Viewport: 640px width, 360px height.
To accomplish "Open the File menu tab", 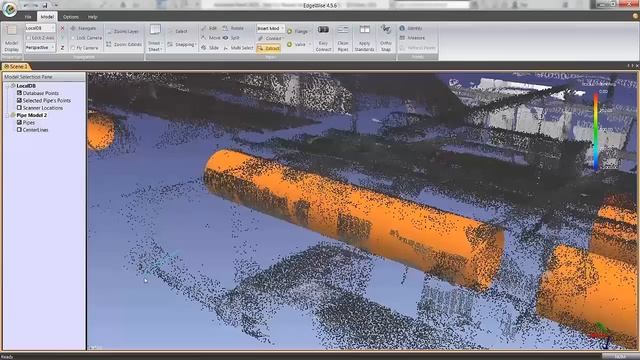I will [28, 17].
